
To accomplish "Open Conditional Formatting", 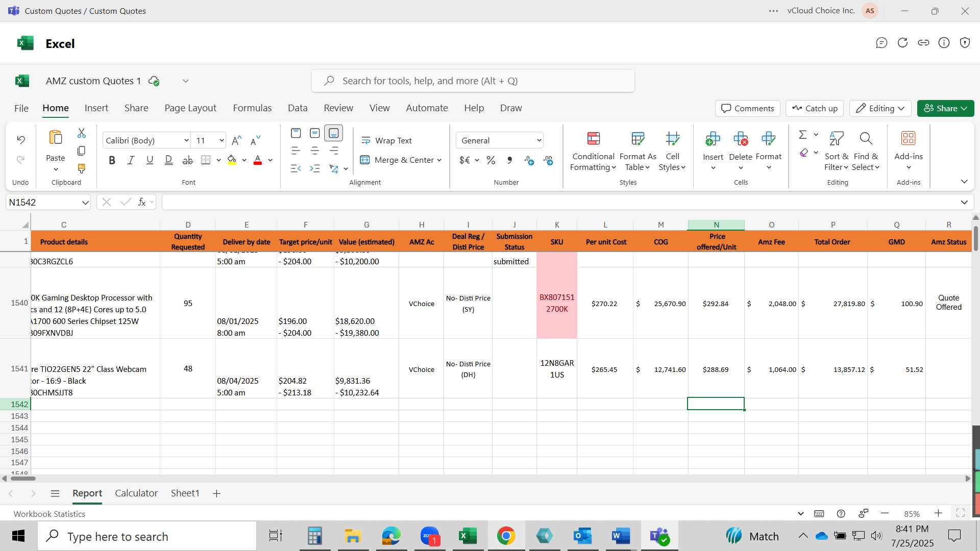I will [x=593, y=152].
